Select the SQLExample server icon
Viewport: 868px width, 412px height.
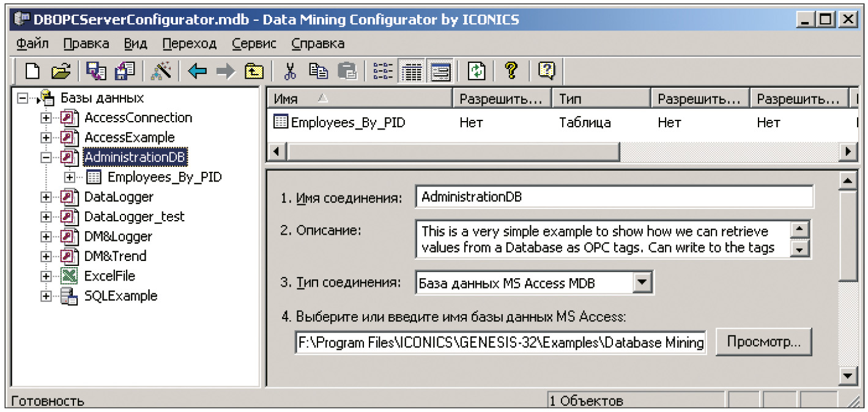(x=70, y=296)
